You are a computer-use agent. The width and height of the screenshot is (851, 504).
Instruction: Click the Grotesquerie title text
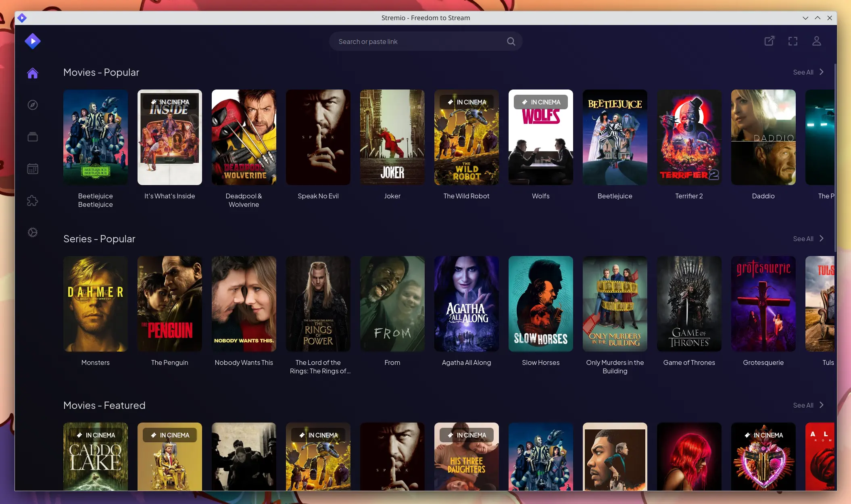[763, 362]
